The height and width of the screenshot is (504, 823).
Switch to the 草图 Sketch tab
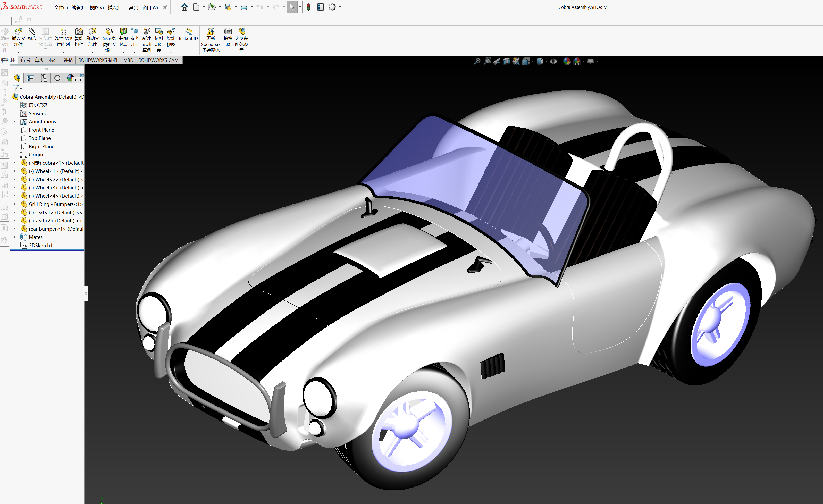(39, 60)
